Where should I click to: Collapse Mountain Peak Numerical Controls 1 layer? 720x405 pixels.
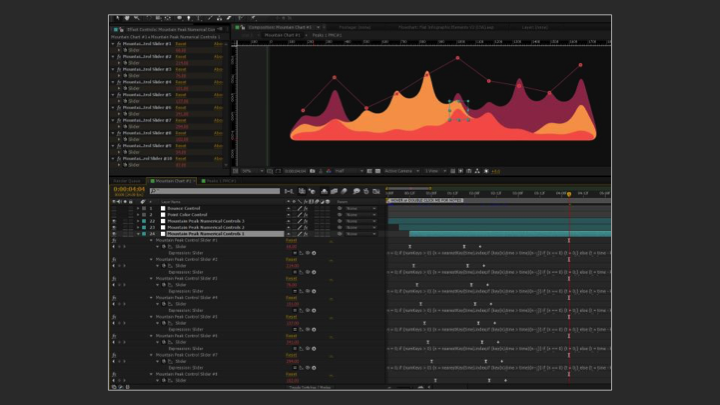[x=138, y=234]
